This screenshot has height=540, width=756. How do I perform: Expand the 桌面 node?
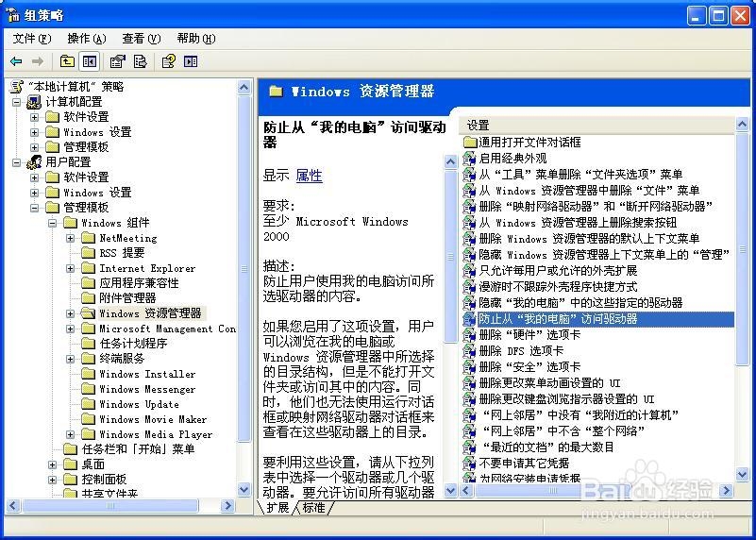point(52,464)
